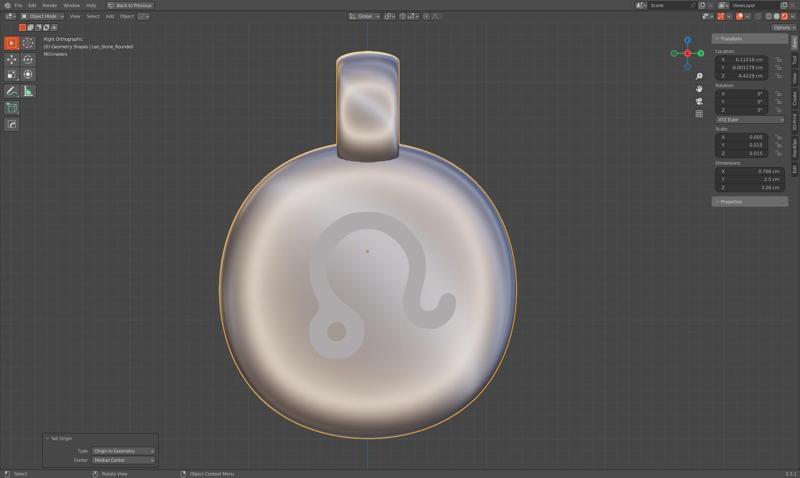Select rendered viewport shading mode
This screenshot has height=478, width=800.
[785, 16]
